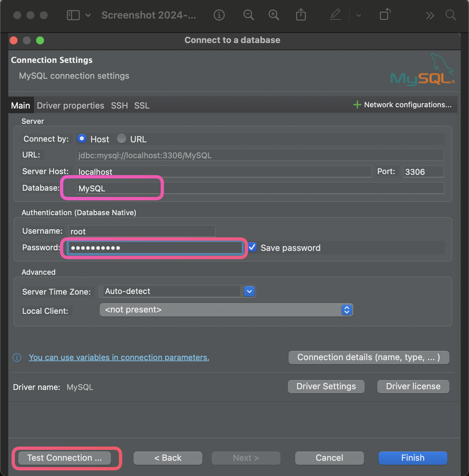Open the SSH tab

tap(120, 105)
